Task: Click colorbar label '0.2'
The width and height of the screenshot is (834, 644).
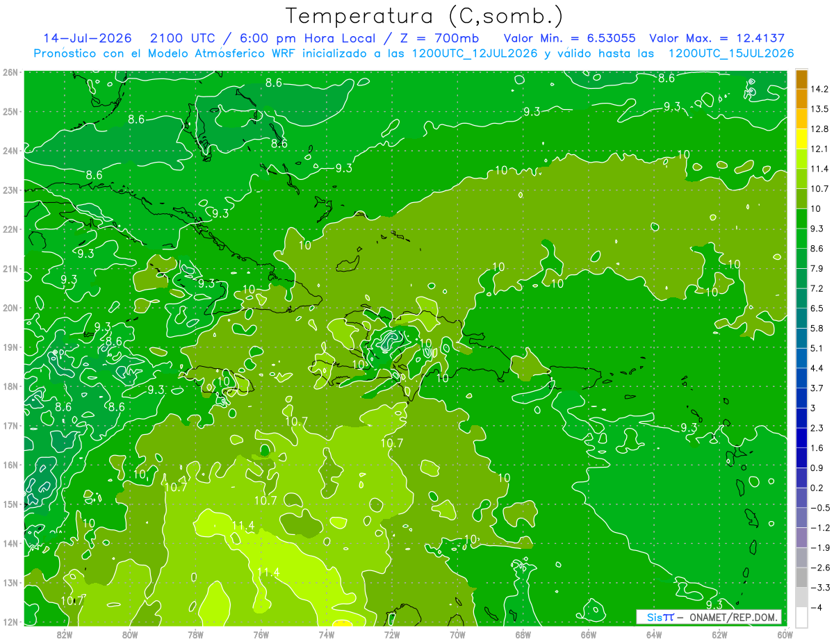Action: (819, 488)
